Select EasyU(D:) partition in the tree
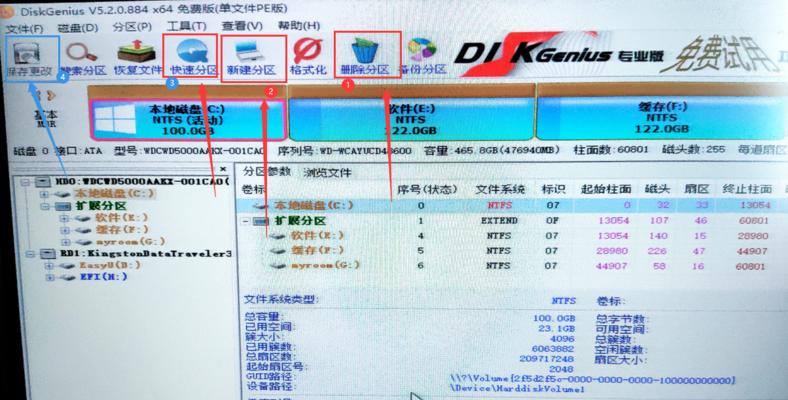The height and width of the screenshot is (400, 788). point(110,265)
